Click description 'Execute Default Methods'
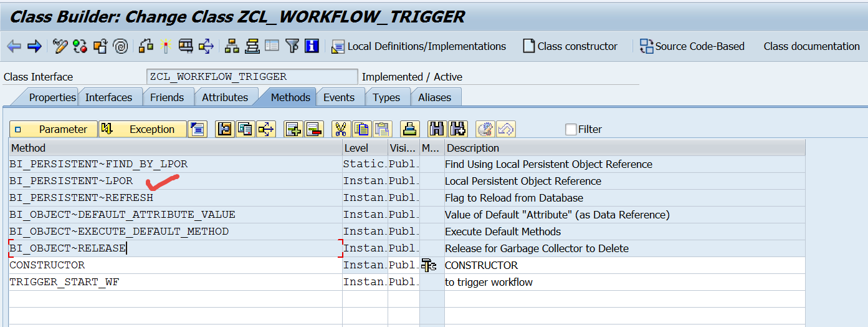Image resolution: width=868 pixels, height=327 pixels. 503,232
